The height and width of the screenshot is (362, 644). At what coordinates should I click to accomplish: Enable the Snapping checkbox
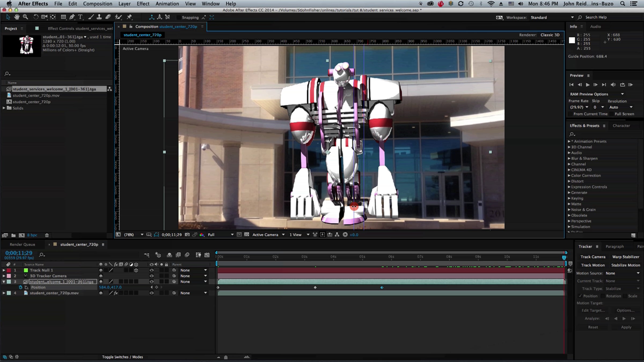[178, 17]
